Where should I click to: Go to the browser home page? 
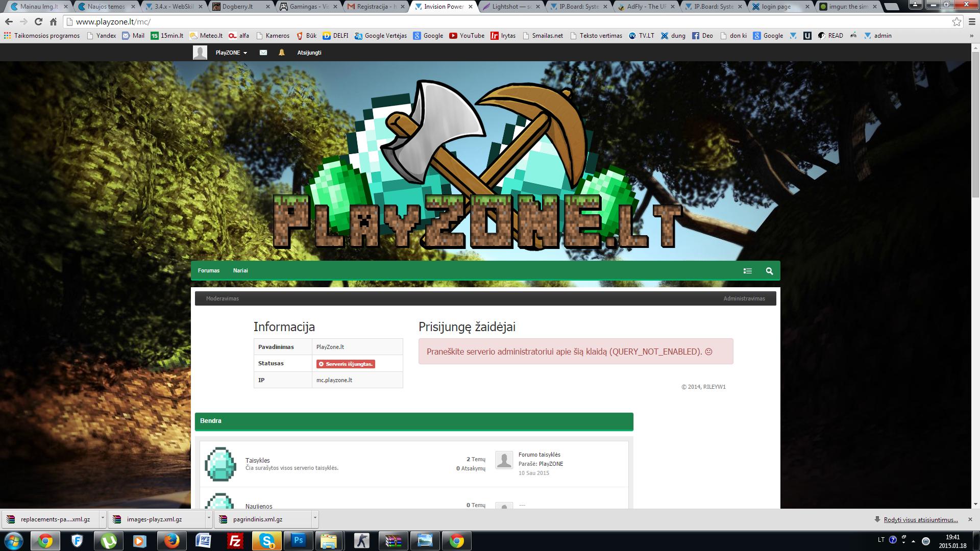coord(53,21)
